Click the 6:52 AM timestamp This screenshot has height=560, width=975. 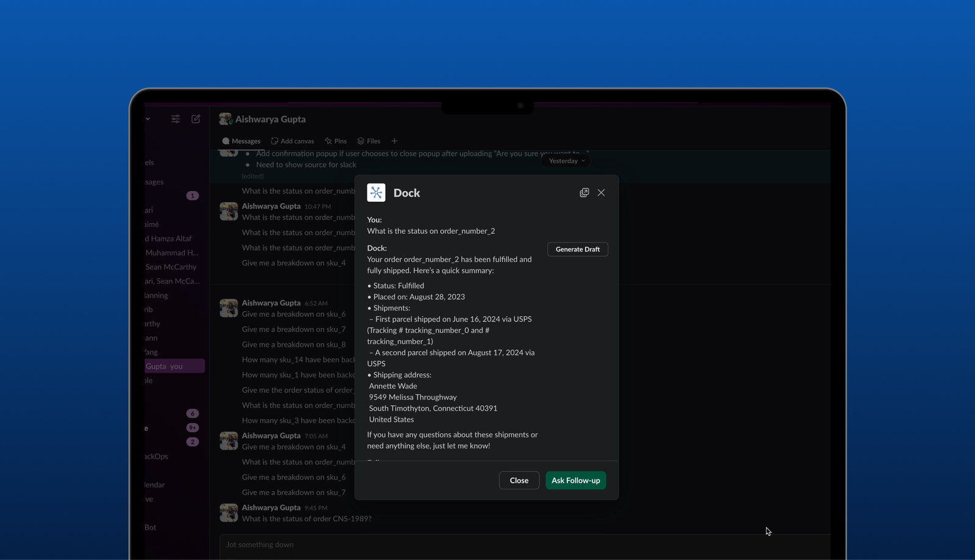point(316,303)
